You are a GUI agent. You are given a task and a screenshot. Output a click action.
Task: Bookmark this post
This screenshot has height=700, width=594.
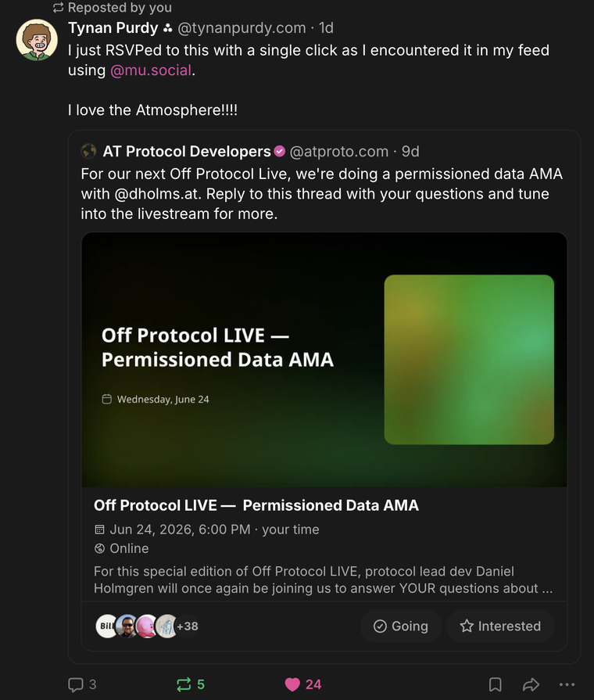click(x=496, y=684)
